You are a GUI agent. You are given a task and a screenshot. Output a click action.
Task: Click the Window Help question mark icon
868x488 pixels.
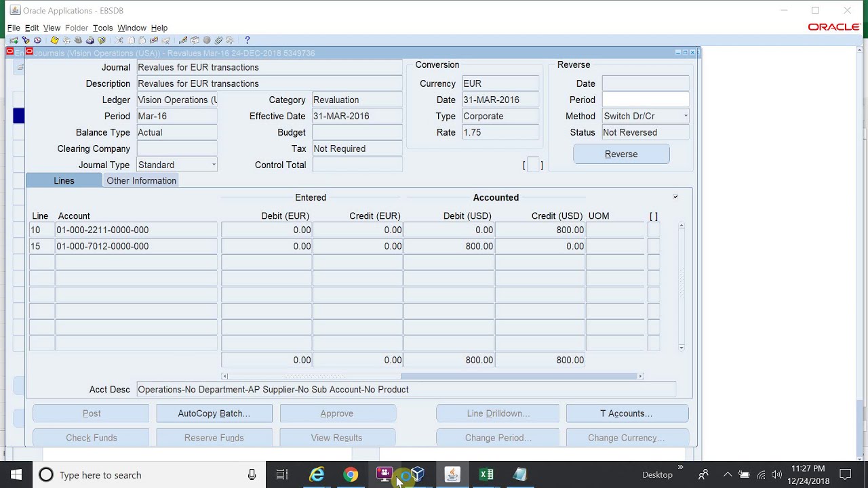247,41
